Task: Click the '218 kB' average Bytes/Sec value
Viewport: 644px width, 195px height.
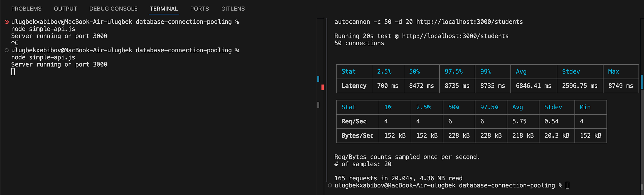Action: point(523,135)
